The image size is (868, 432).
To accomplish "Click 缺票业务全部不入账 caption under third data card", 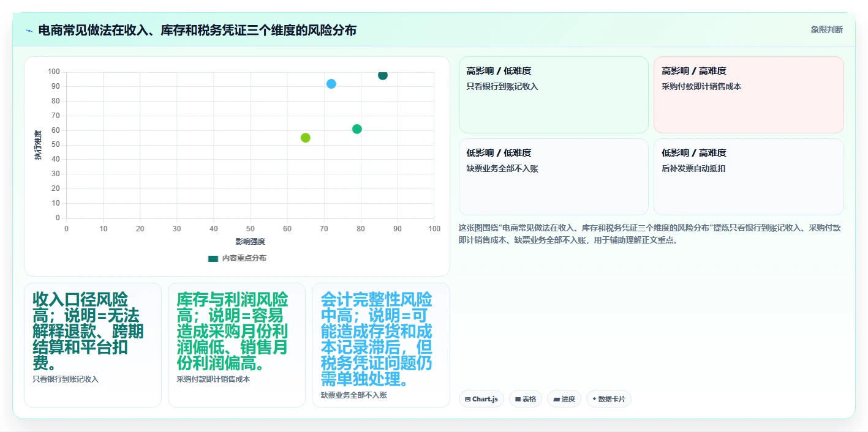I will tap(353, 395).
